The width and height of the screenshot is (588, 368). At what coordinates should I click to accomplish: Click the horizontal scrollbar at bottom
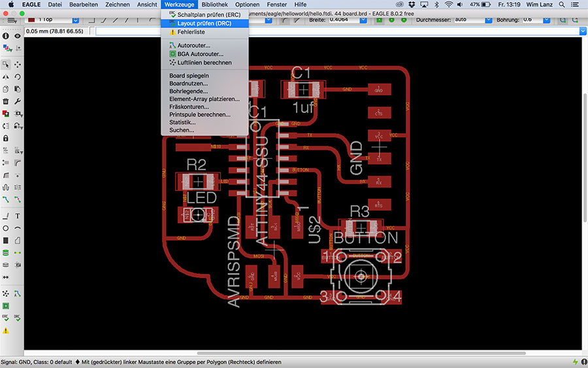click(361, 353)
